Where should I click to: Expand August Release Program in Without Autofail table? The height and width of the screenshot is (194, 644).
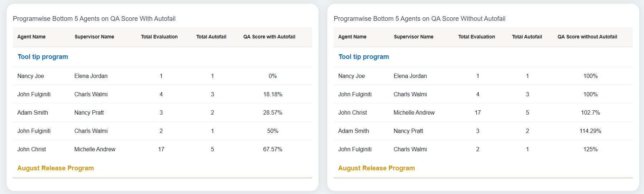click(x=376, y=168)
